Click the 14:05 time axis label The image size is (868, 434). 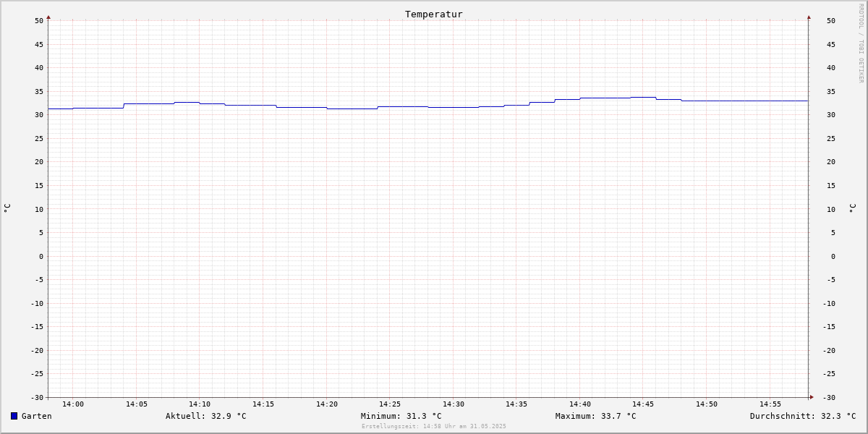click(x=137, y=404)
